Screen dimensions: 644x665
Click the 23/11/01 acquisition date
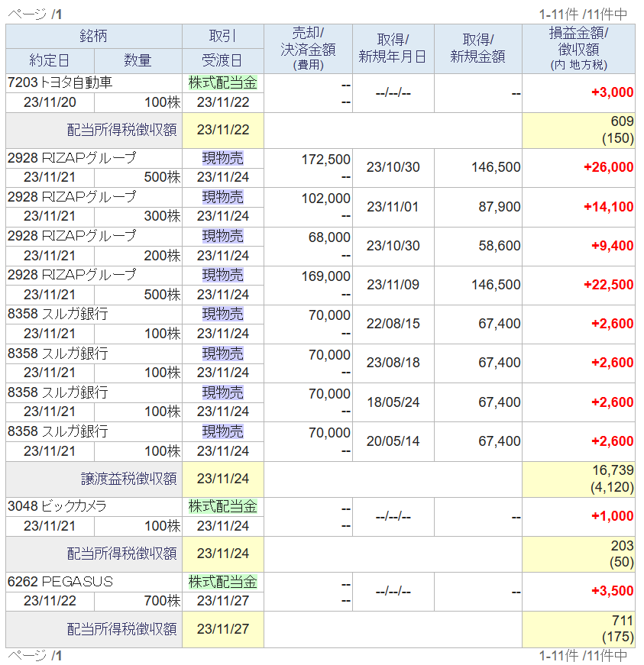(x=393, y=207)
